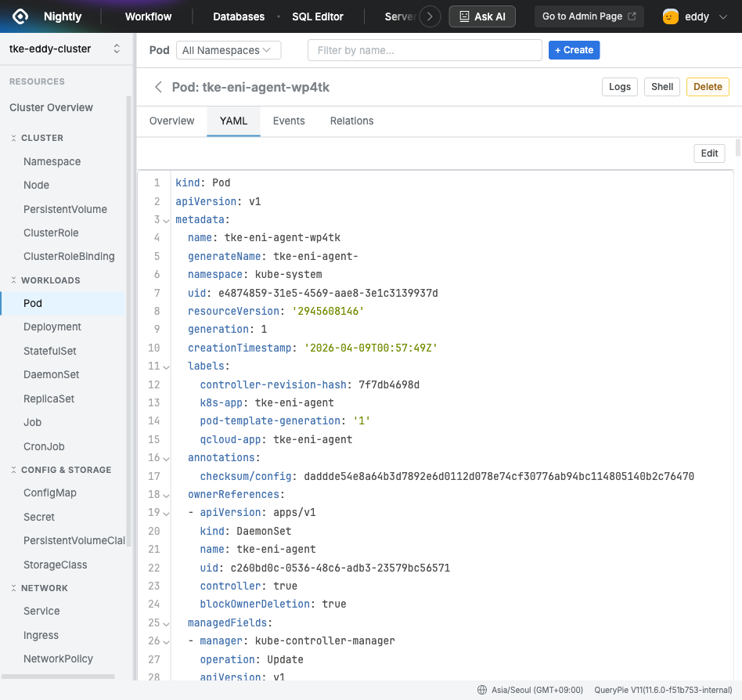The image size is (742, 700).
Task: Focus the Filter by name input
Action: (x=424, y=50)
